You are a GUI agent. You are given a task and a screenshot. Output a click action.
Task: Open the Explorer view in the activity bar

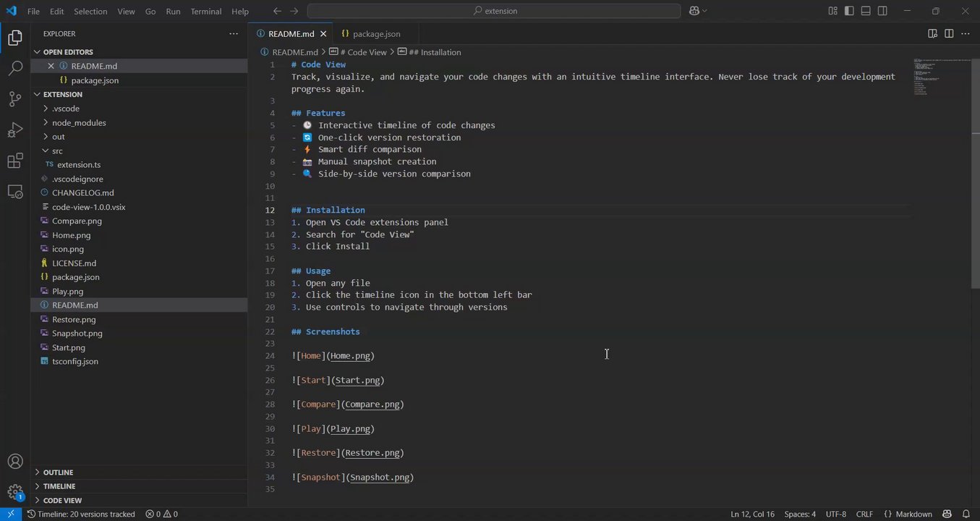point(15,38)
